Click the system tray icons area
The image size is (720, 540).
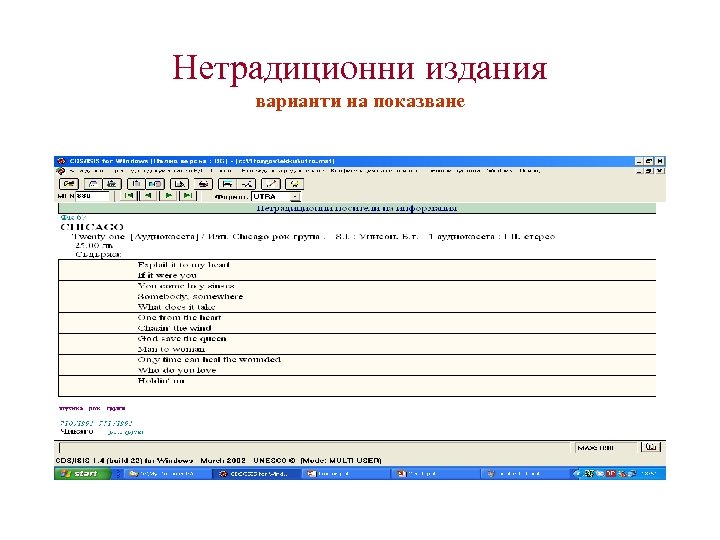(611, 474)
